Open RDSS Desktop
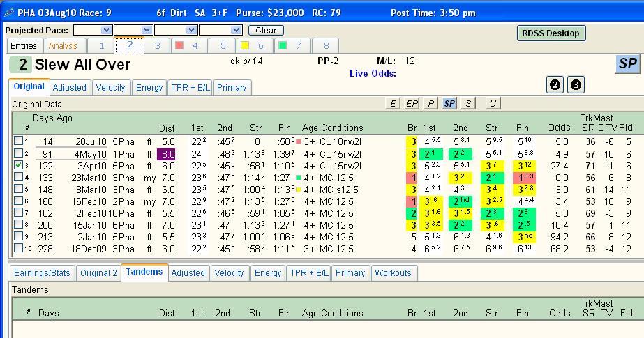The height and width of the screenshot is (338, 644). 551,33
